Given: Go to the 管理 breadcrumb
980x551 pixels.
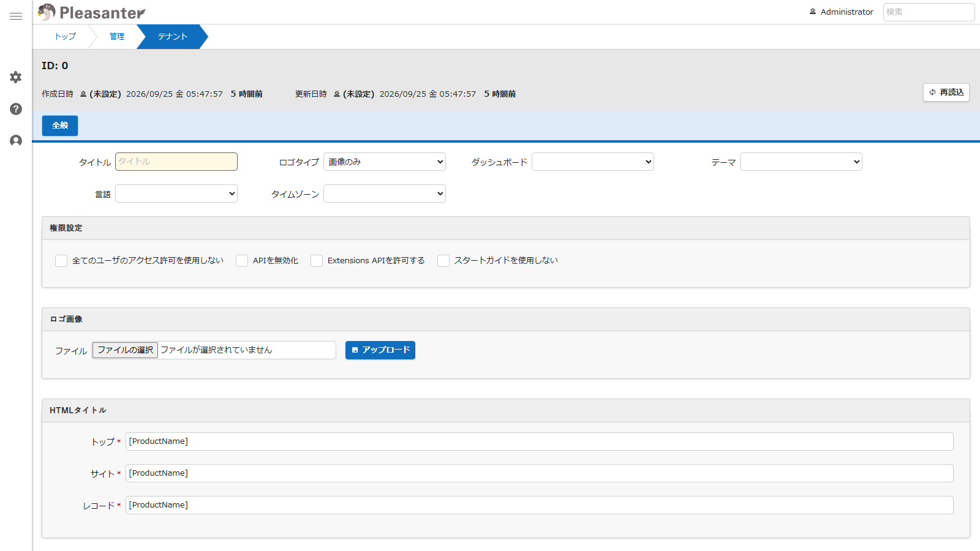Looking at the screenshot, I should (x=116, y=37).
